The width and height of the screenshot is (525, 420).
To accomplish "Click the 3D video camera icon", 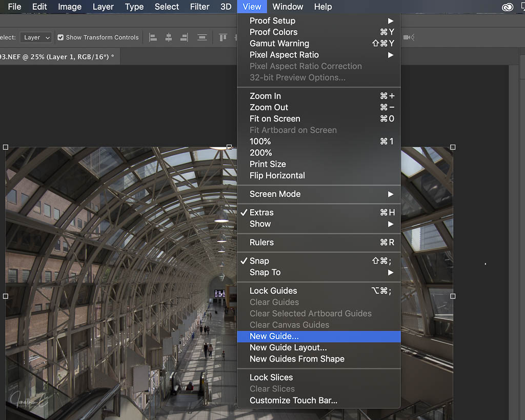I will click(408, 37).
